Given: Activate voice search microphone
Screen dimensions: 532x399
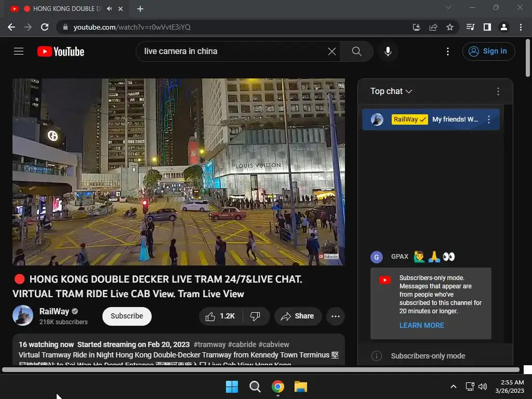Looking at the screenshot, I should point(388,51).
